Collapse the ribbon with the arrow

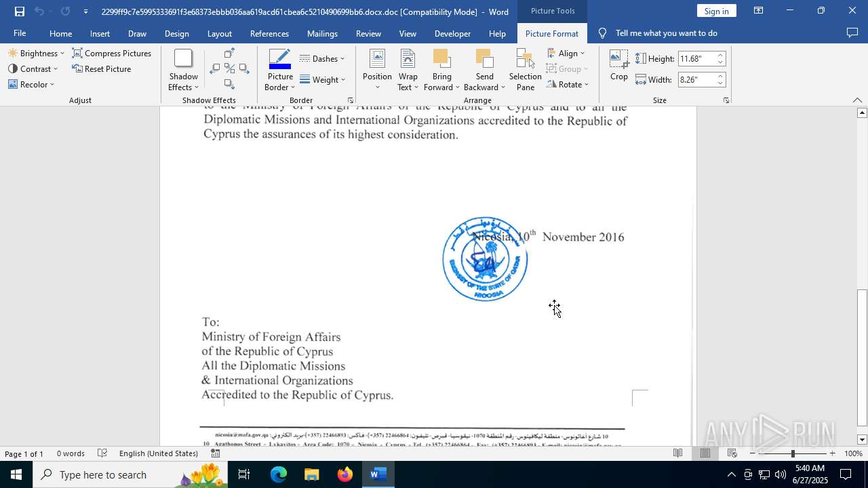click(x=857, y=100)
